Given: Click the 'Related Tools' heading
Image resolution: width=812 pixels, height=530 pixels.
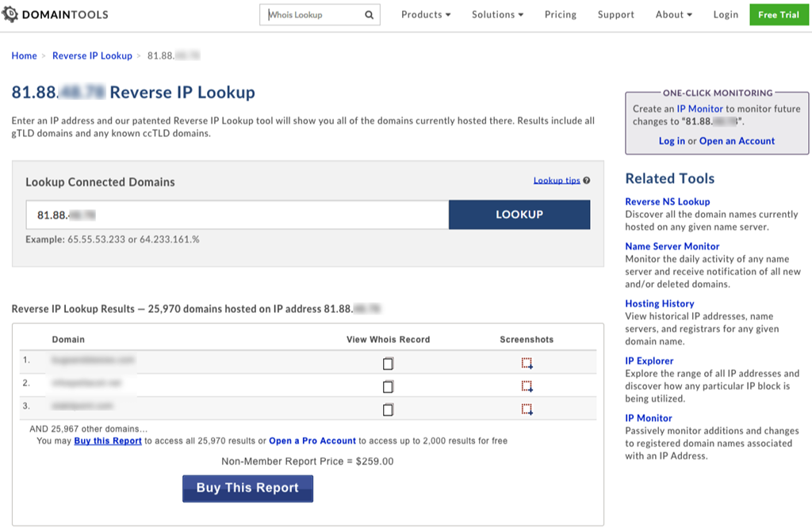Looking at the screenshot, I should [670, 178].
